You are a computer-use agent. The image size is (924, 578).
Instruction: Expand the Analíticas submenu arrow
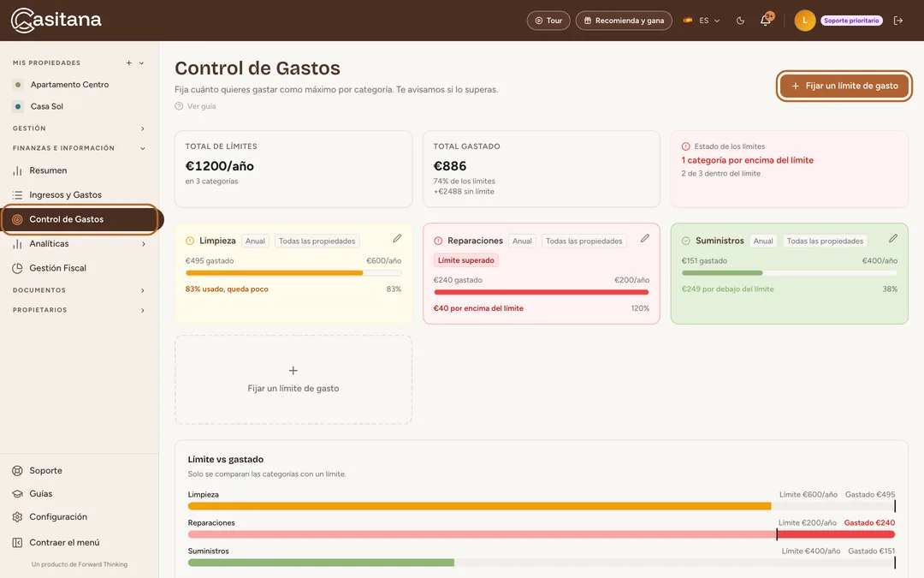(143, 243)
